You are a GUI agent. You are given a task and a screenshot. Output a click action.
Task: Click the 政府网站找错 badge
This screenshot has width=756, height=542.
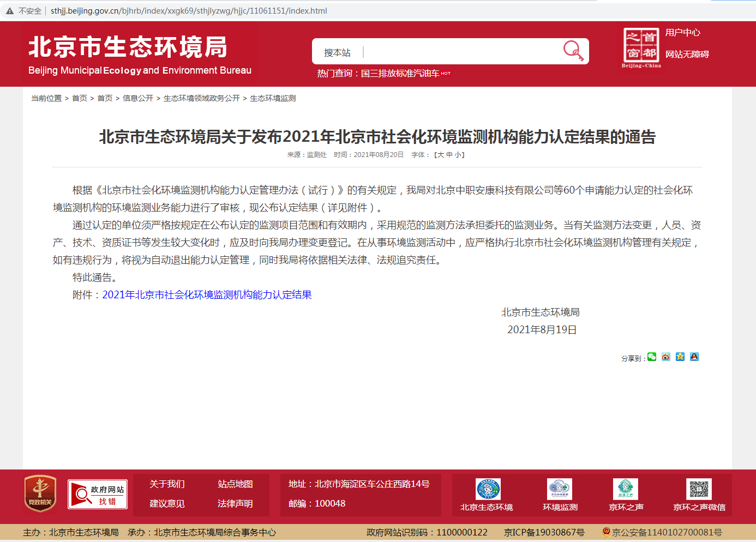click(97, 495)
